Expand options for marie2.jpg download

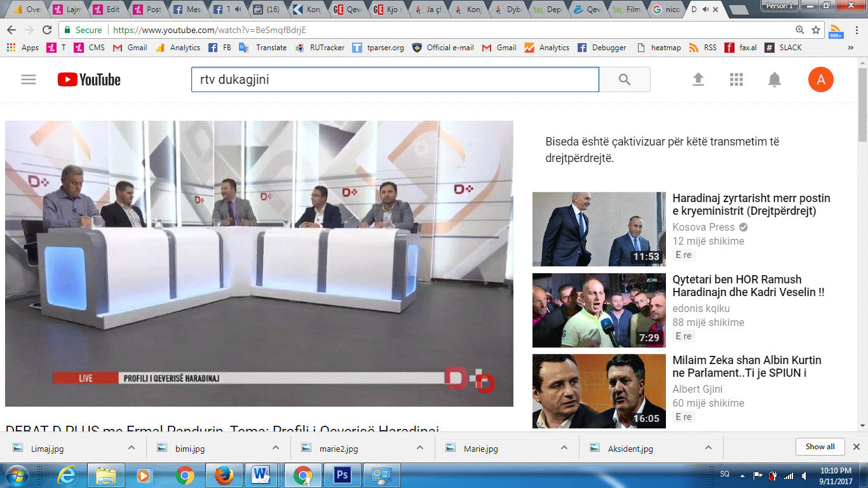(x=420, y=447)
